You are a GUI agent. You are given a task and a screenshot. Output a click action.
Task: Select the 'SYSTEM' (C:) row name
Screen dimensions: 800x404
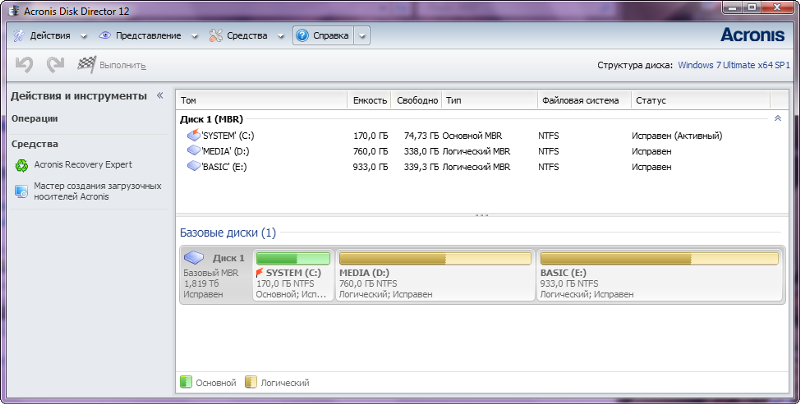[x=228, y=136]
